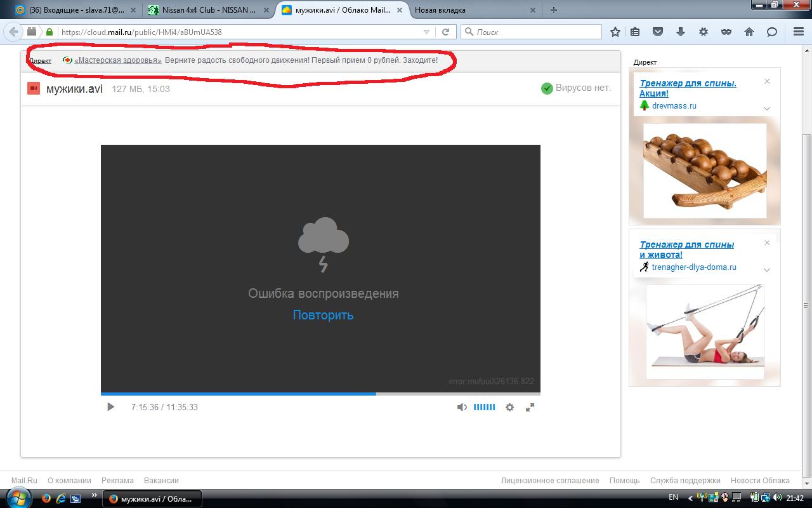Open a new tab with plus button
This screenshot has width=812, height=508.
(x=554, y=10)
